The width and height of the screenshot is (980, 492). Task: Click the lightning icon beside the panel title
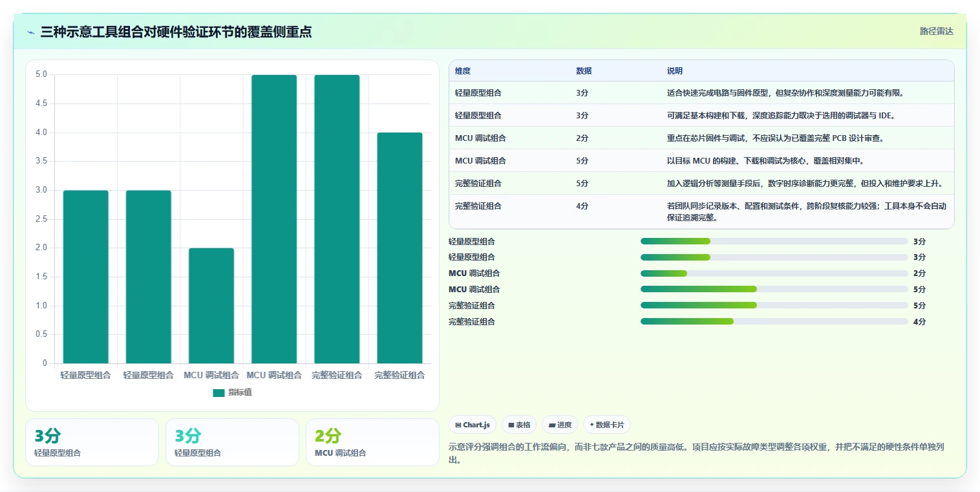click(x=31, y=32)
